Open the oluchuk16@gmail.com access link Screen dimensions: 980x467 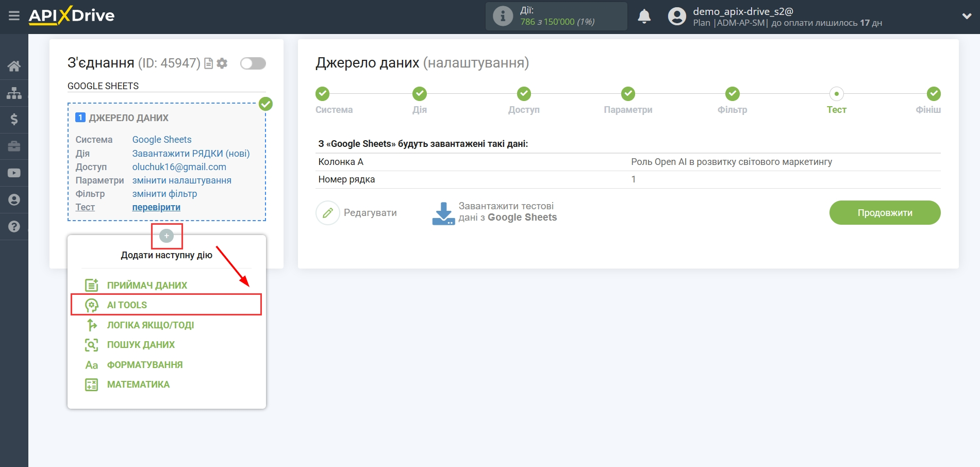[179, 166]
